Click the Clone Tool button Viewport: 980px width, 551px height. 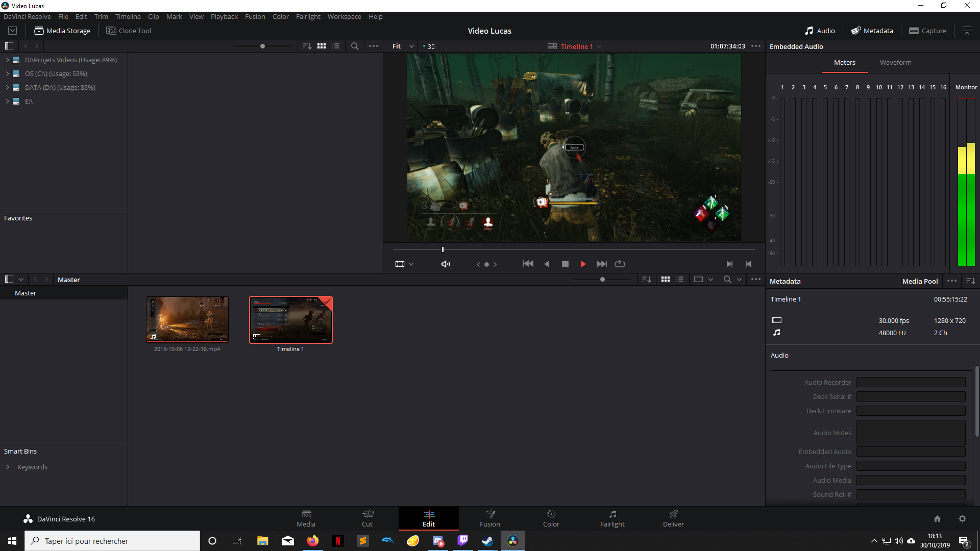pos(129,31)
